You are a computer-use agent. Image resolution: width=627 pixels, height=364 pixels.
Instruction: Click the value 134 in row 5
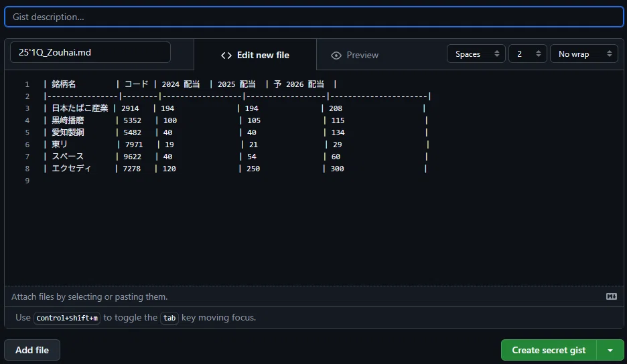[338, 132]
